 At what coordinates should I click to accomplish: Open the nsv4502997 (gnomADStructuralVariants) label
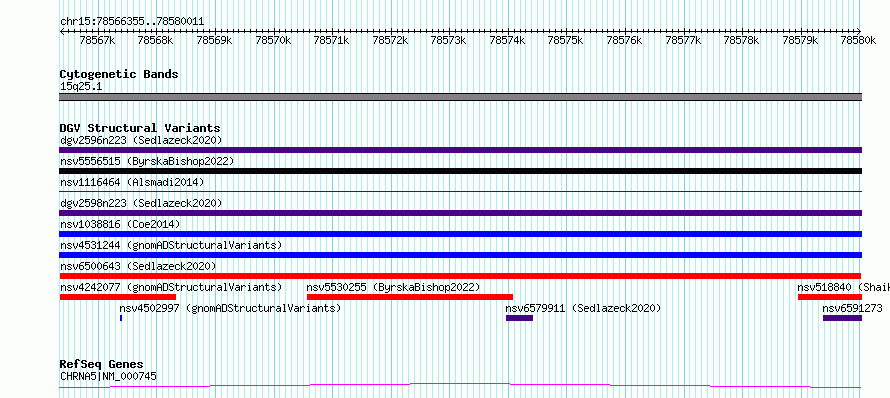(x=230, y=308)
